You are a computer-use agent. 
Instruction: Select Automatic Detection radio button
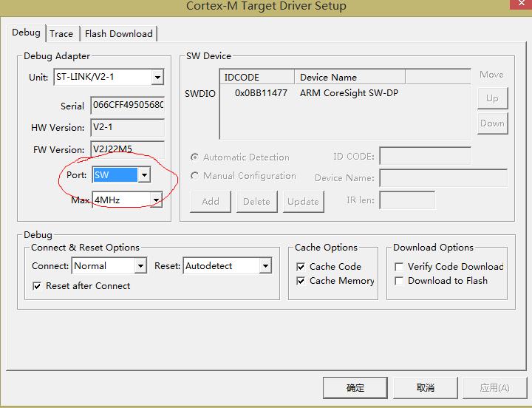pos(194,157)
